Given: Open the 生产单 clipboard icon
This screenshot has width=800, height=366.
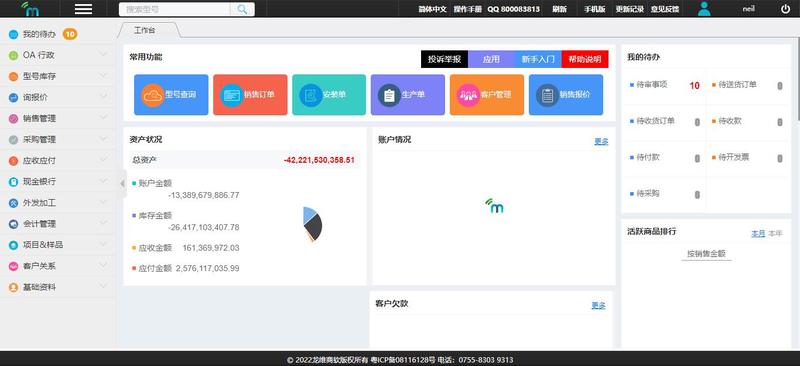Looking at the screenshot, I should coord(389,95).
